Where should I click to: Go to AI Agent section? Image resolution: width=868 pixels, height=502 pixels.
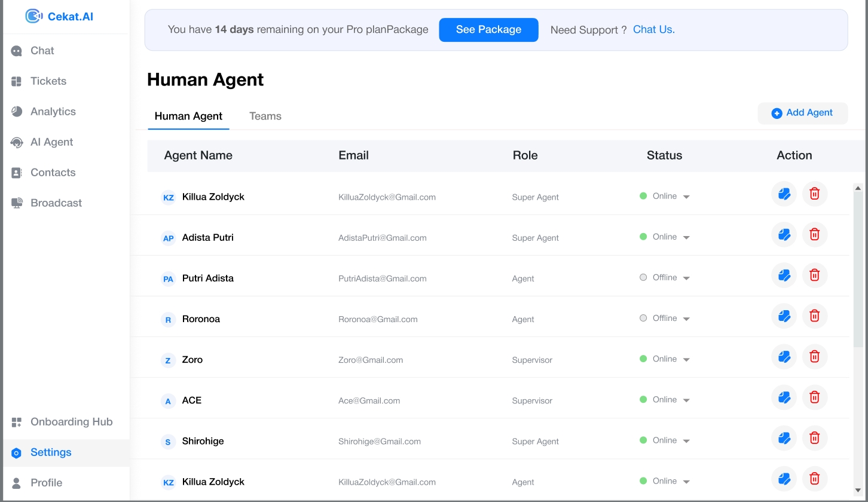click(51, 142)
